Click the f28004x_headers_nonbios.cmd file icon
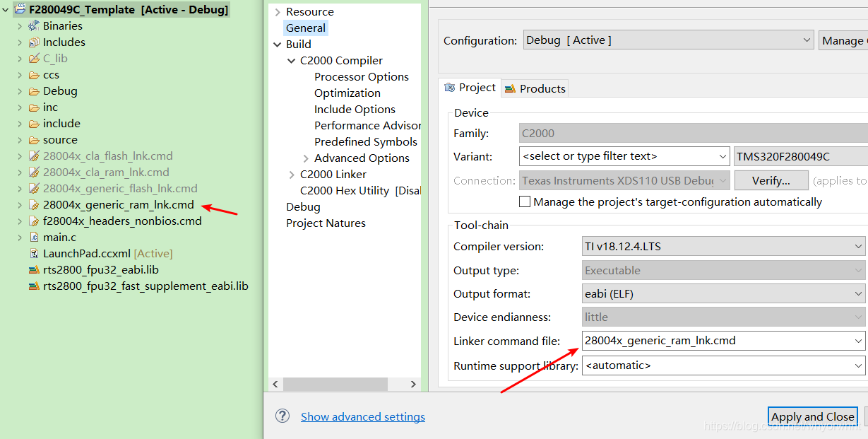Screen dimensions: 868x439 coord(34,221)
